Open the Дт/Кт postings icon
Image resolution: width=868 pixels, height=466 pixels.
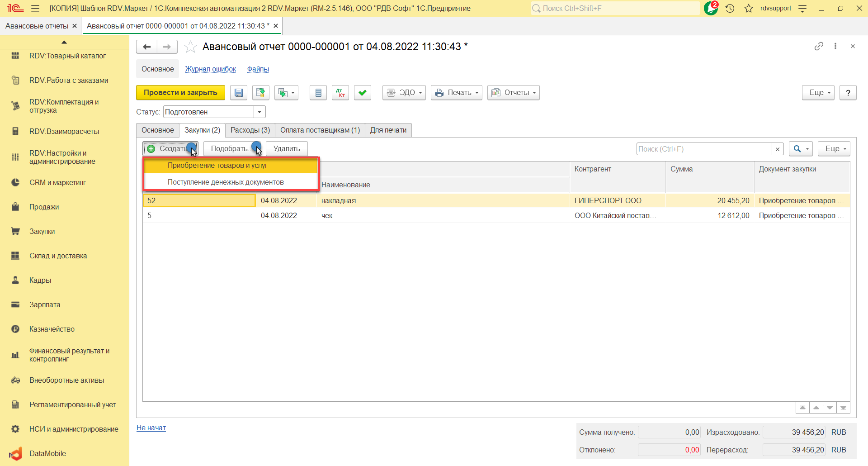click(x=340, y=93)
